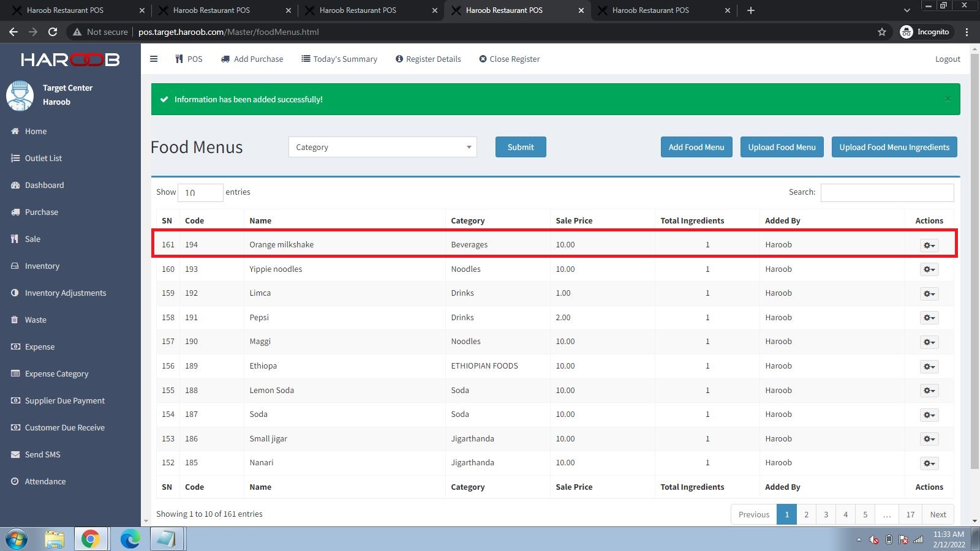Dismiss the green success alert
980x551 pixels.
948,99
